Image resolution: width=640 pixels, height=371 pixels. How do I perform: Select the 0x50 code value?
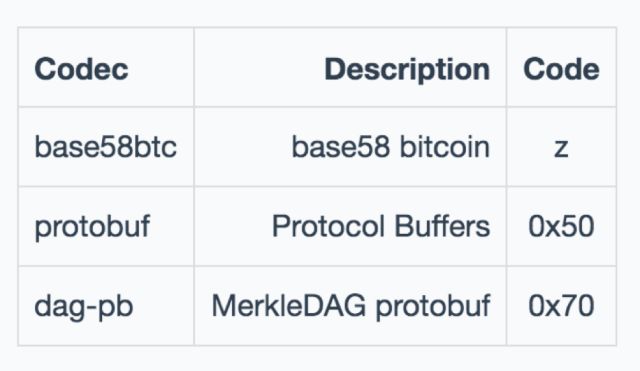pyautogui.click(x=561, y=226)
